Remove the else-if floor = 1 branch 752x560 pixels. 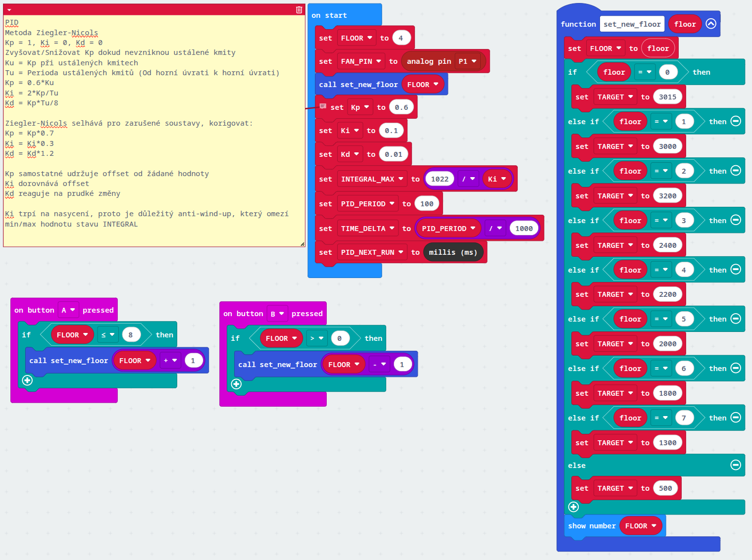click(736, 121)
